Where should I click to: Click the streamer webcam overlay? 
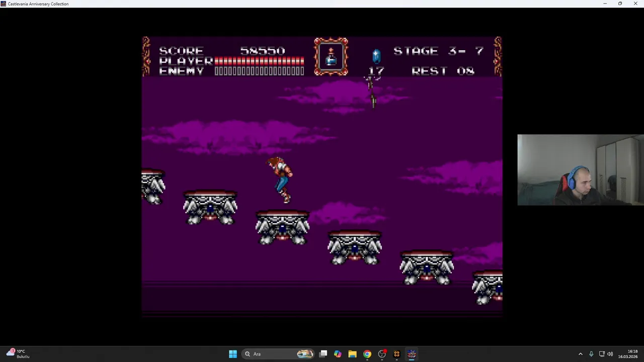pos(581,170)
